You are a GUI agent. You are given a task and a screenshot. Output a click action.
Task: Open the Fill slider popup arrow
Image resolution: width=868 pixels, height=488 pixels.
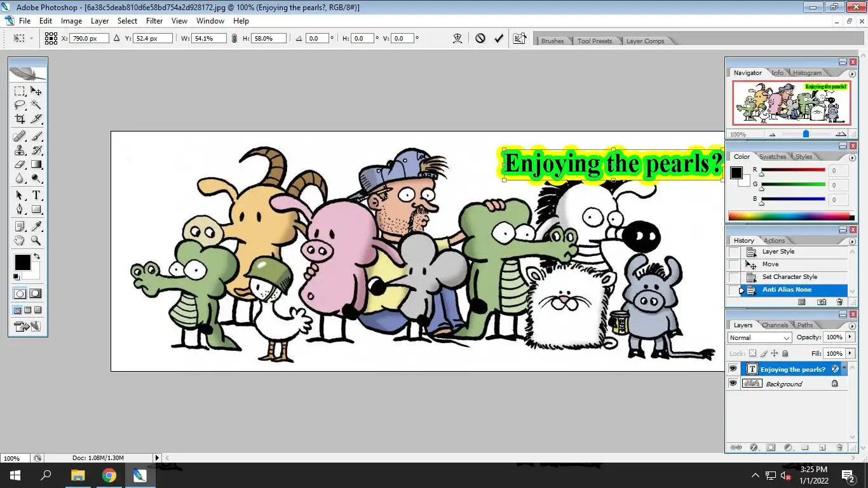pos(850,353)
